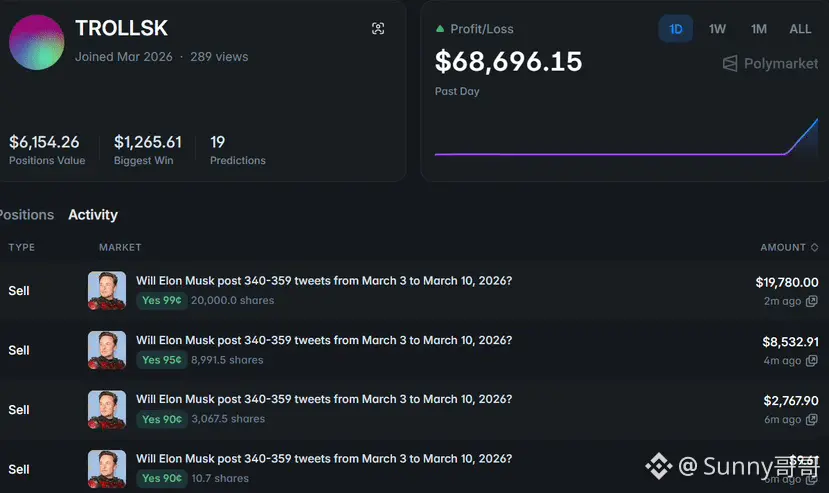Open market link in the $19,780.00 sell row
Screen dimensions: 829x493
[x=324, y=281]
